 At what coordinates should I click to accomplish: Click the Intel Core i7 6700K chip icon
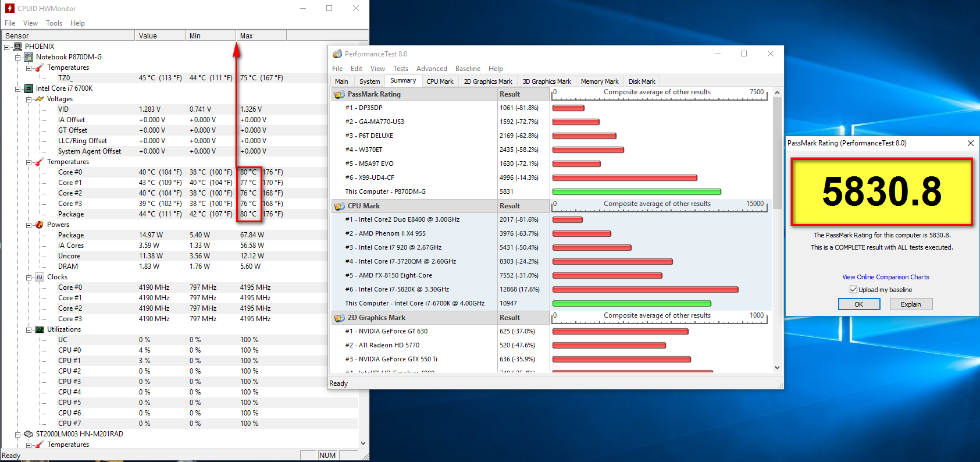click(28, 88)
